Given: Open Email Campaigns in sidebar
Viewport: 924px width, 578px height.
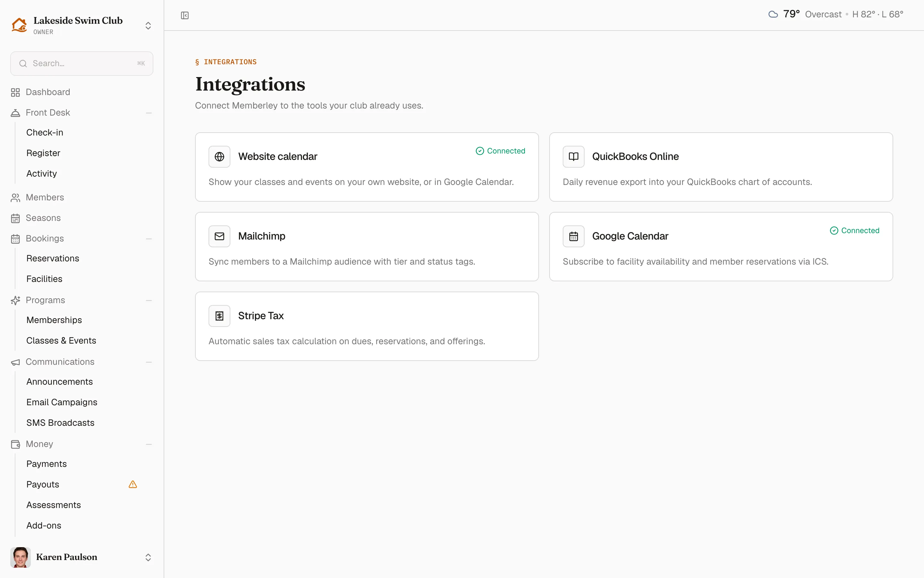Looking at the screenshot, I should [x=62, y=402].
